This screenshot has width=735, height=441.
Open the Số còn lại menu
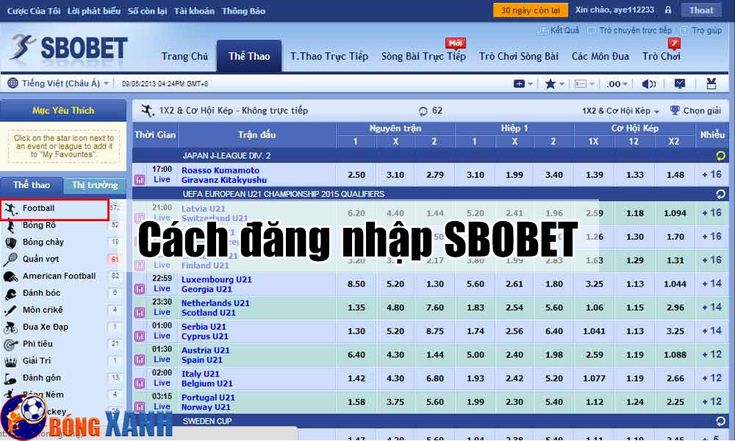(x=147, y=11)
